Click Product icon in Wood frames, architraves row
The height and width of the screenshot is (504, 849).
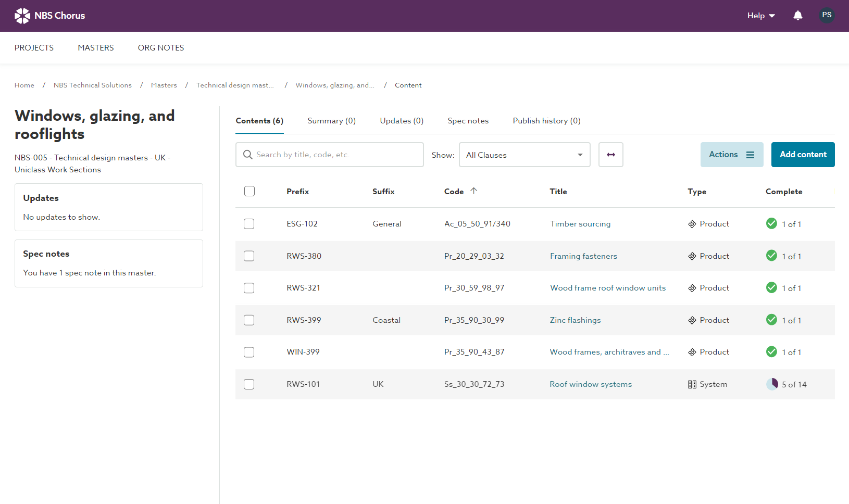(x=692, y=352)
